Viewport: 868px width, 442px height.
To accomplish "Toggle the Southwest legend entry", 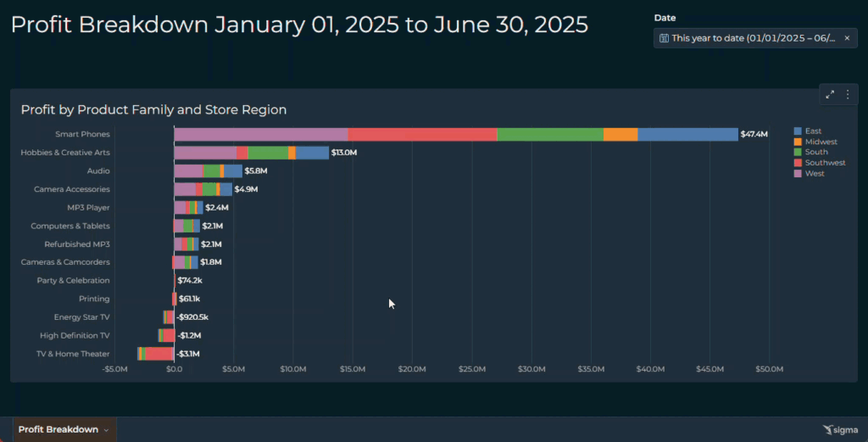I will click(x=825, y=163).
